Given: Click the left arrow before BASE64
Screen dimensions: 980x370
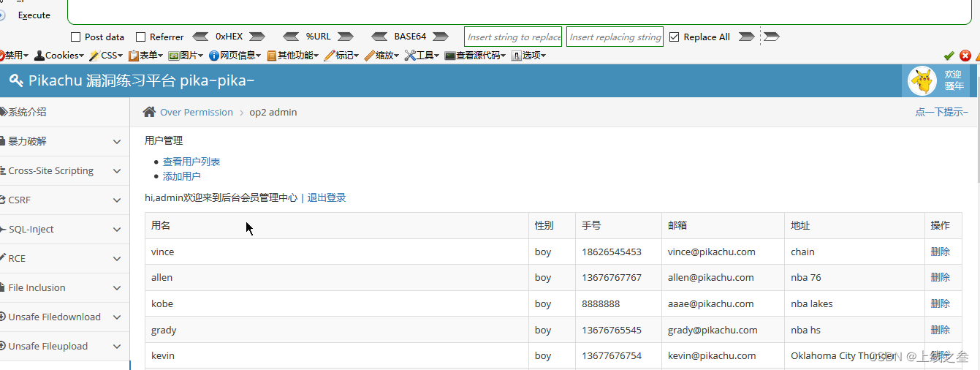Looking at the screenshot, I should tap(379, 37).
